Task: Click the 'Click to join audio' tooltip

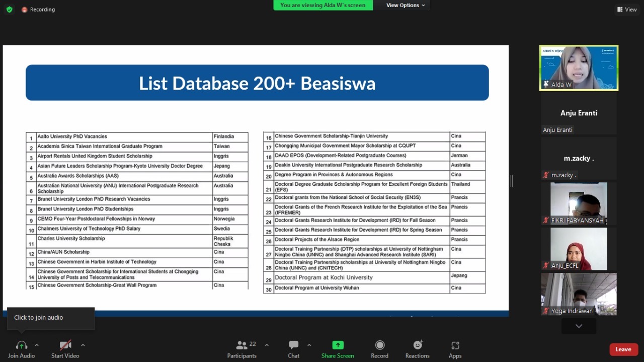Action: coord(51,318)
